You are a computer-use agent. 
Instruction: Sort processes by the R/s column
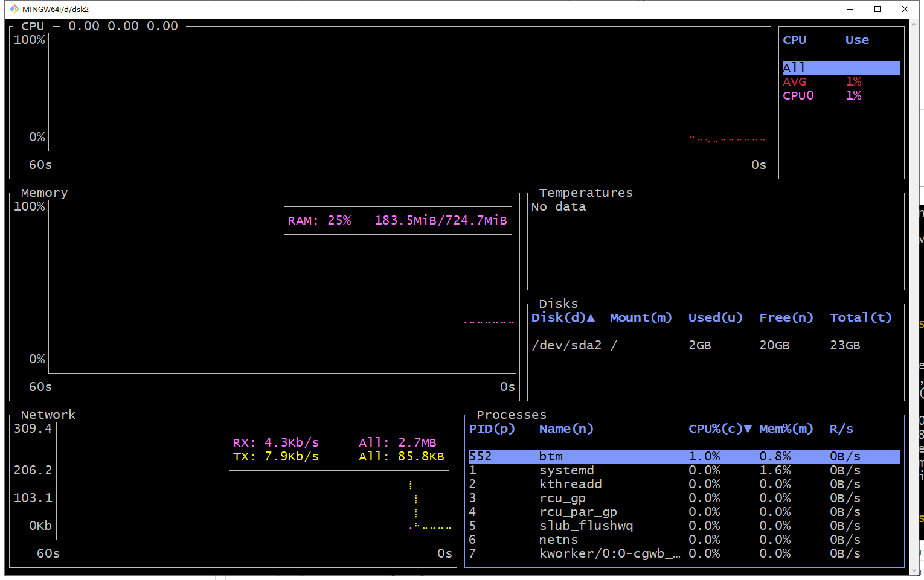pyautogui.click(x=841, y=429)
